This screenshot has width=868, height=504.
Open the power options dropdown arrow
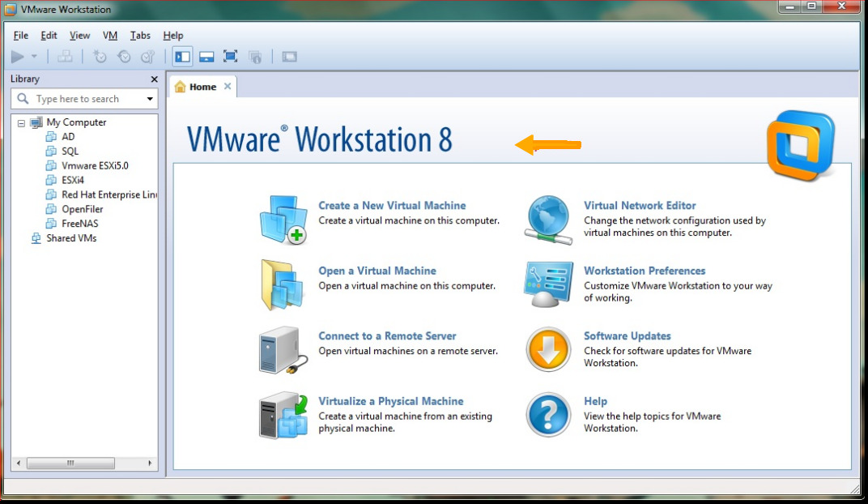point(34,57)
